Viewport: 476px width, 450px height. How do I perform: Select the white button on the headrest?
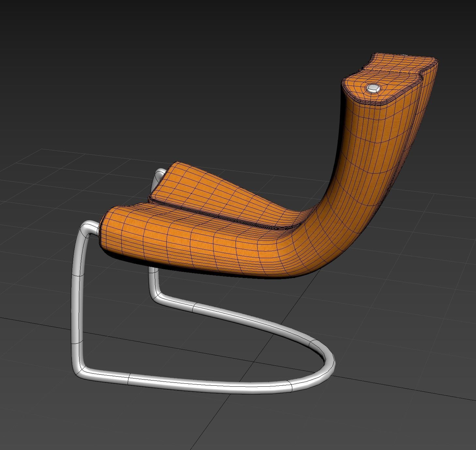click(373, 88)
